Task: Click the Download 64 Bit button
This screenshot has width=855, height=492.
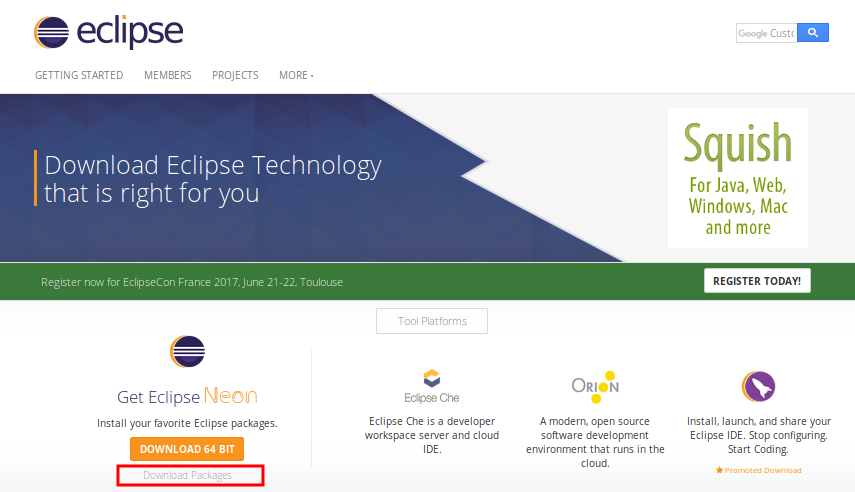Action: (x=187, y=449)
